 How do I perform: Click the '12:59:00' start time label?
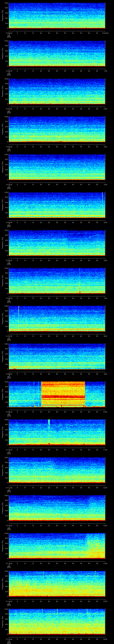coord(9,33)
